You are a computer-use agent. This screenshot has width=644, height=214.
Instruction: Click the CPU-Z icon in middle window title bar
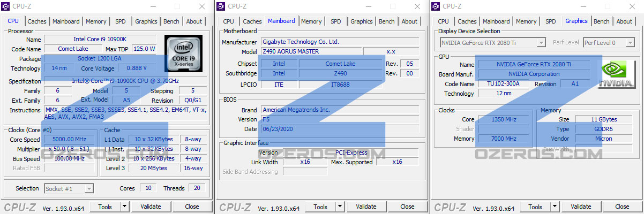click(x=221, y=6)
